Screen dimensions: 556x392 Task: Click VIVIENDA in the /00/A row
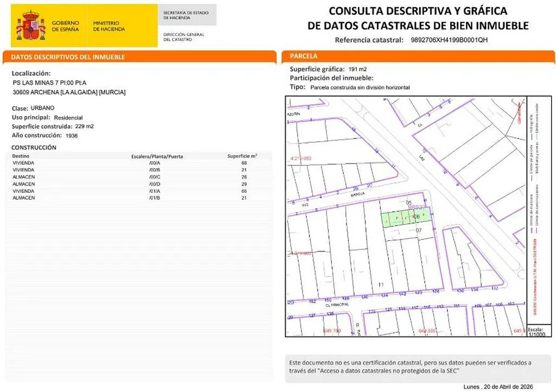tap(23, 163)
